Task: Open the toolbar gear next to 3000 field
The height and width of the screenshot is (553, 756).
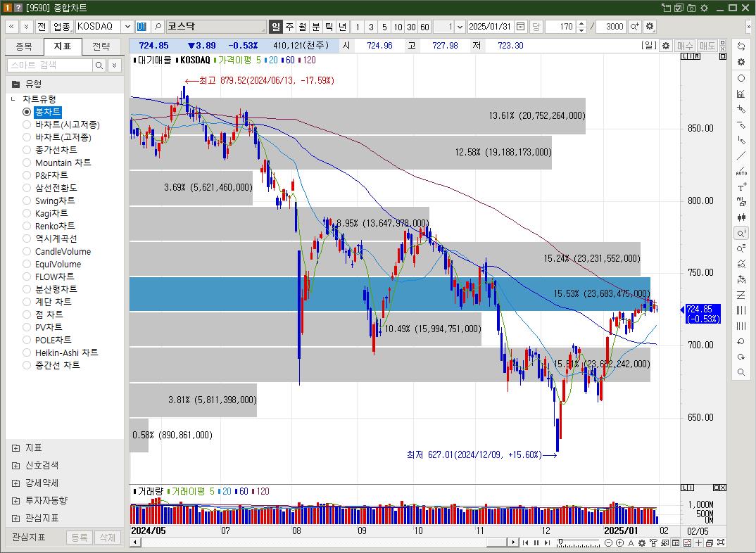Action: pos(650,27)
